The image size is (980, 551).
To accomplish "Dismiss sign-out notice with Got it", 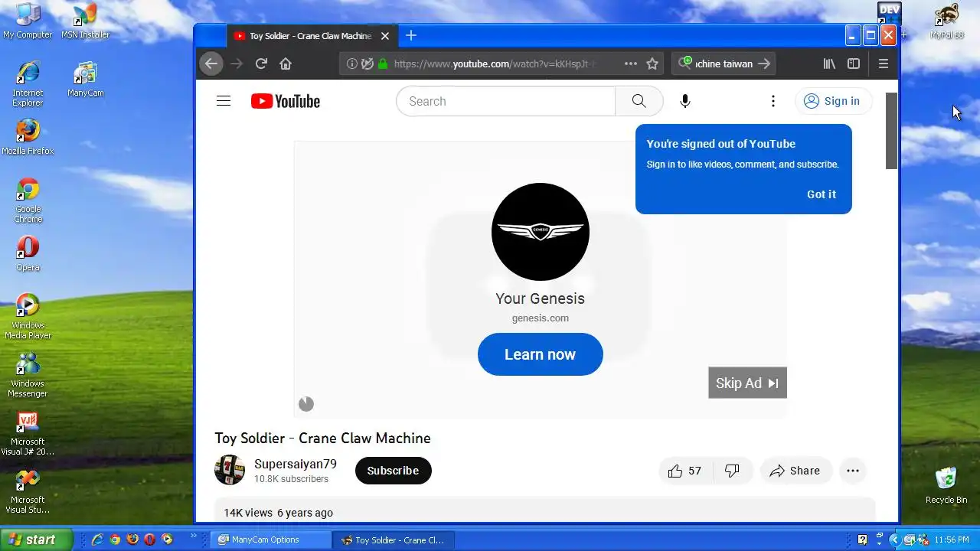I will tap(822, 194).
